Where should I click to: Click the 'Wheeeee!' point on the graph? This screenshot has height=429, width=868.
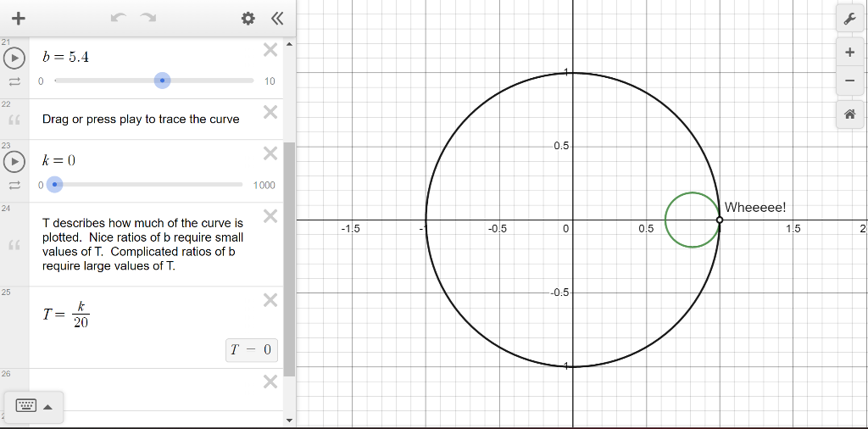tap(719, 220)
